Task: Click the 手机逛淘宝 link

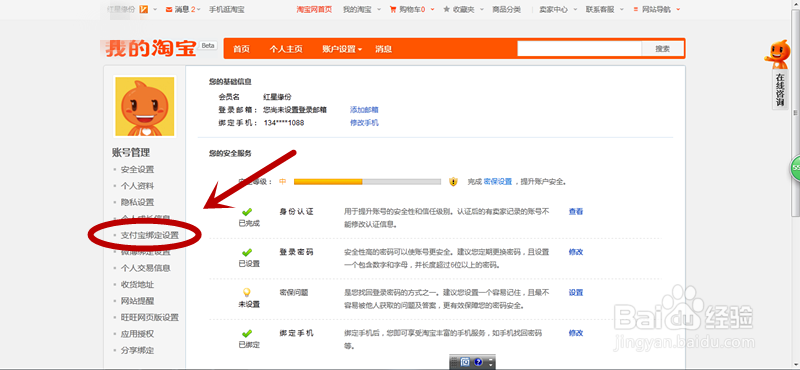Action: [227, 9]
